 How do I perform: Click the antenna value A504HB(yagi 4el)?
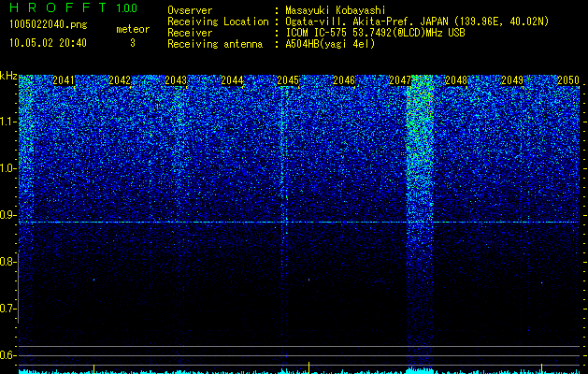pos(330,44)
